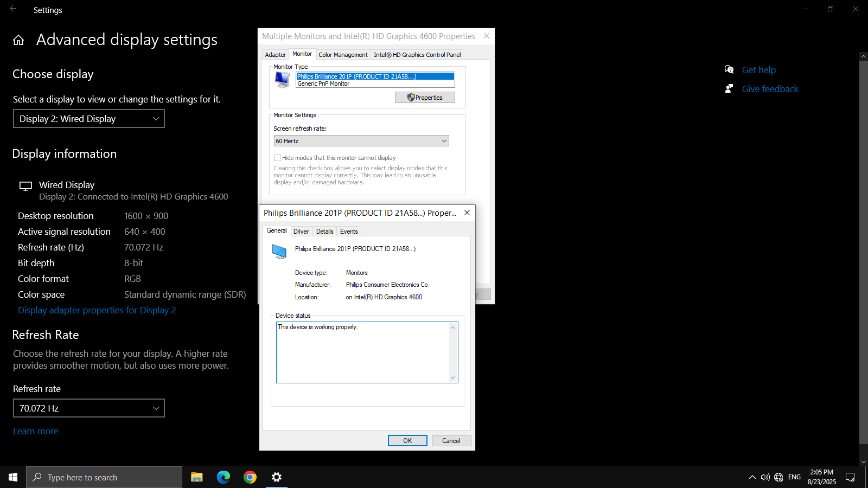Click the Settings page vertical scrollbar
The image size is (868, 488).
coord(864,251)
